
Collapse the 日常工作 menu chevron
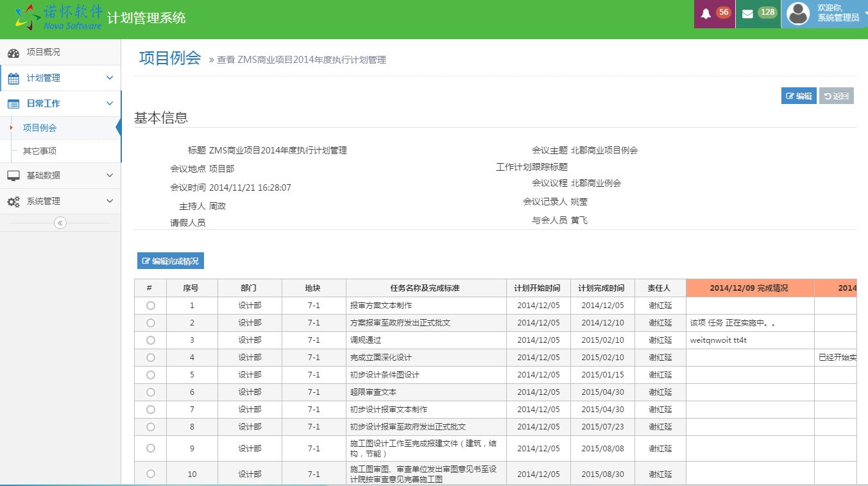[x=110, y=103]
